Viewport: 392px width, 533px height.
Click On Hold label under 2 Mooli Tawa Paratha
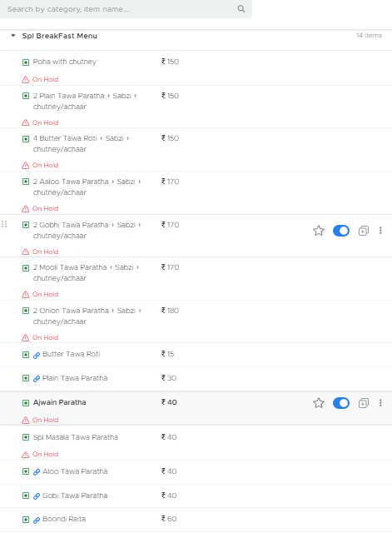click(45, 294)
